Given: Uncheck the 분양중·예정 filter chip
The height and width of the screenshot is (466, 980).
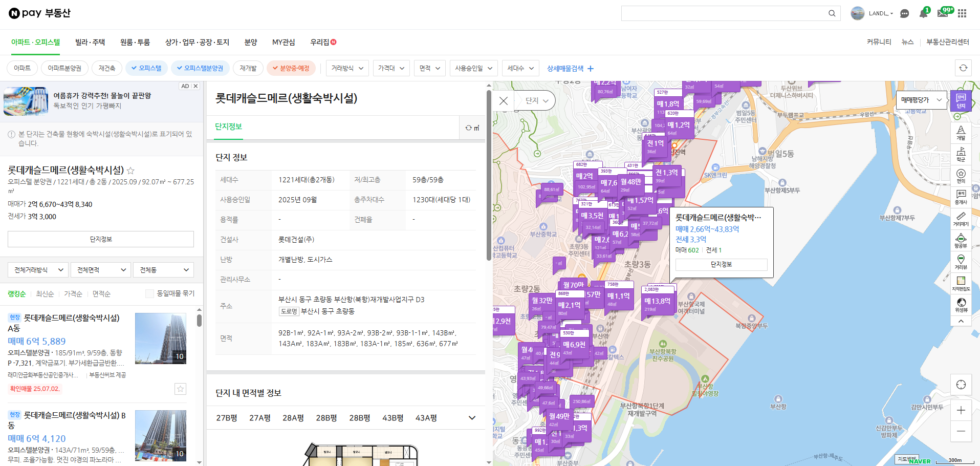Looking at the screenshot, I should tap(291, 68).
